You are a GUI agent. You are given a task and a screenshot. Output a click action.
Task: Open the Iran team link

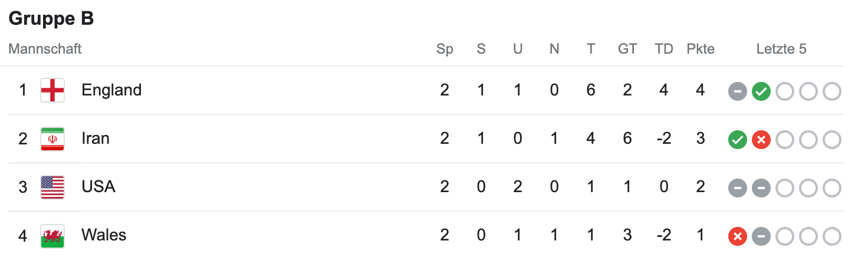click(x=96, y=138)
